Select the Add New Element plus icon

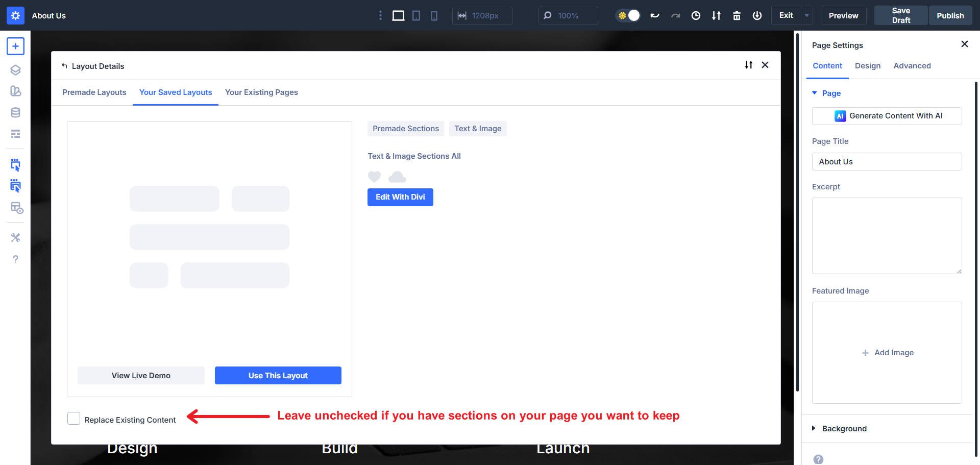(15, 46)
